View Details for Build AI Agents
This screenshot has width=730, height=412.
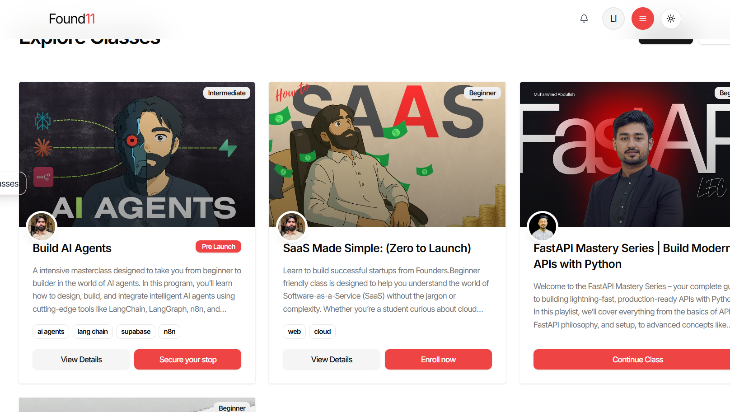80,359
